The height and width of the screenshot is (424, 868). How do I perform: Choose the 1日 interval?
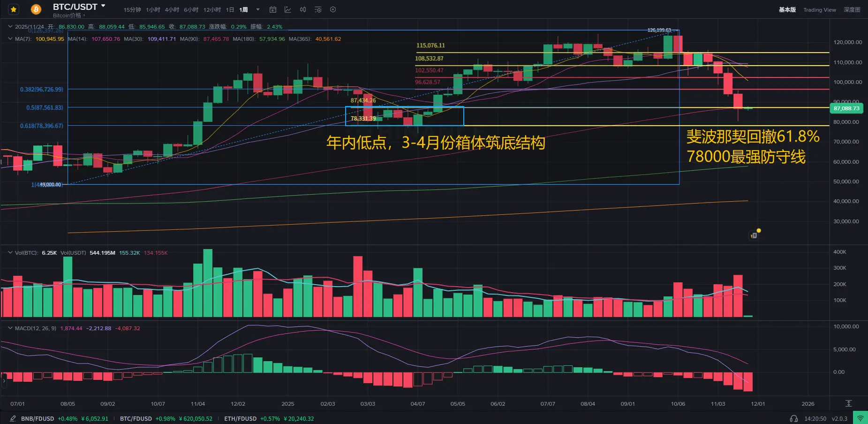230,10
